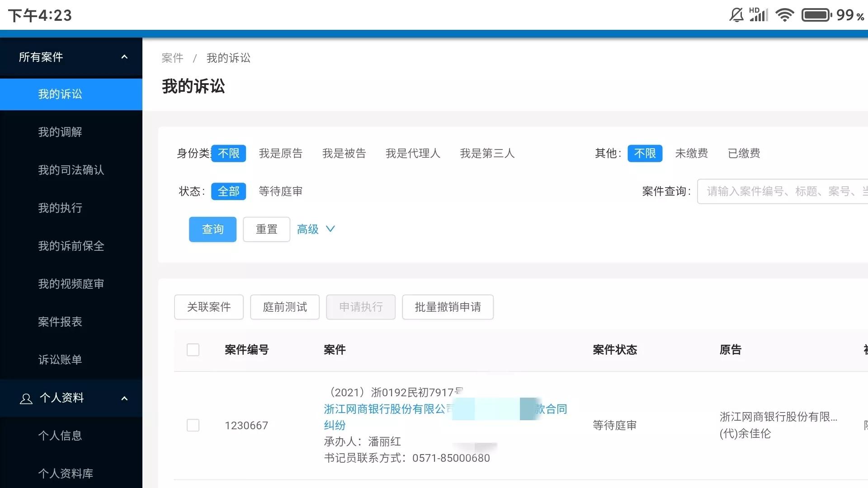The image size is (868, 488).
Task: Tap the Wi-Fi status icon
Action: (x=785, y=15)
